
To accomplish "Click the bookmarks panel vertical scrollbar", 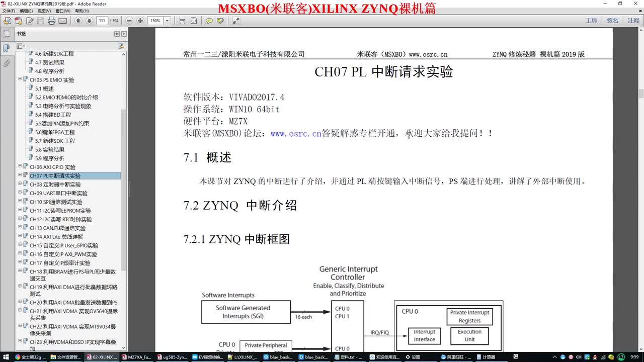I will (x=124, y=190).
